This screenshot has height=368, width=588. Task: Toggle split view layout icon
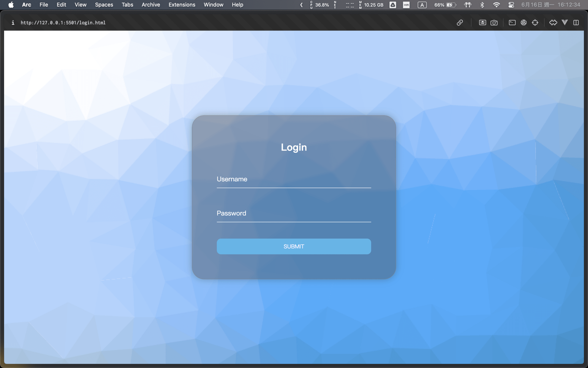(x=576, y=23)
